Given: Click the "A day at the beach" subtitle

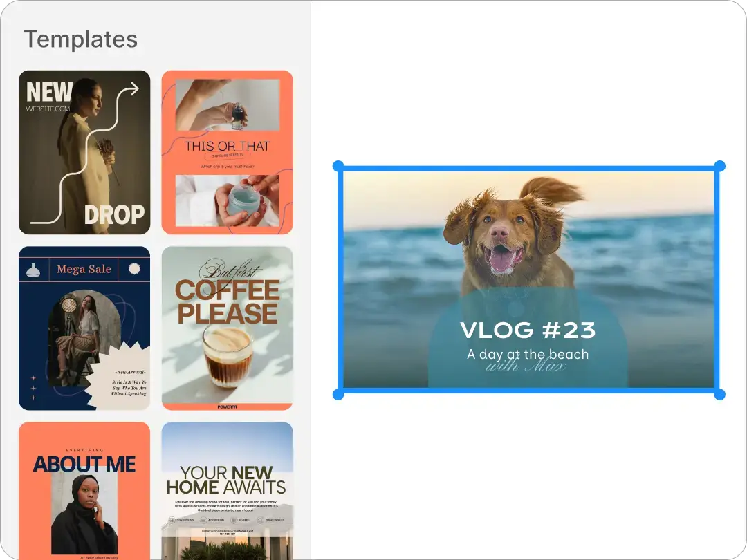Looking at the screenshot, I should [528, 354].
